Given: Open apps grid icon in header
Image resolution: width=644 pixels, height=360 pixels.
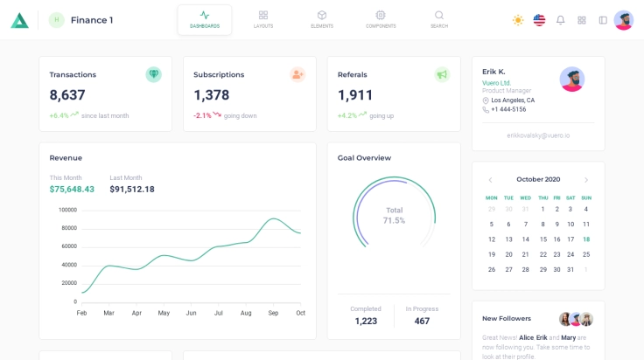Looking at the screenshot, I should (x=582, y=20).
